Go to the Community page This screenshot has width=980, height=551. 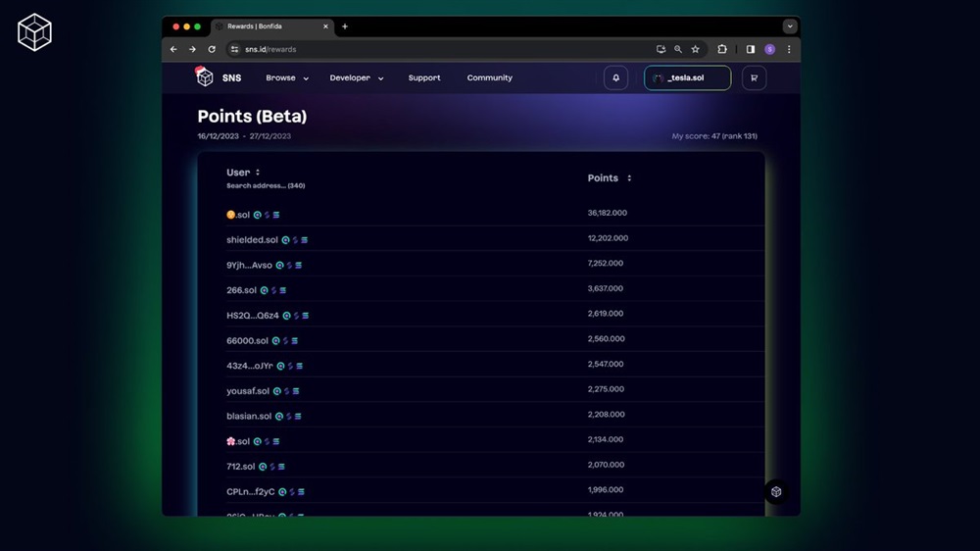[489, 78]
